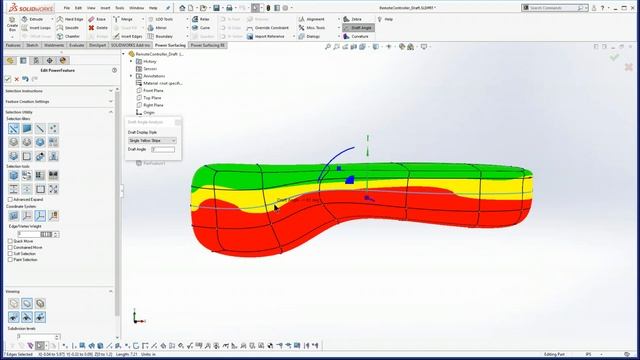Click the Home icon in the top toolbar
The height and width of the screenshot is (360, 640).
(x=182, y=8)
